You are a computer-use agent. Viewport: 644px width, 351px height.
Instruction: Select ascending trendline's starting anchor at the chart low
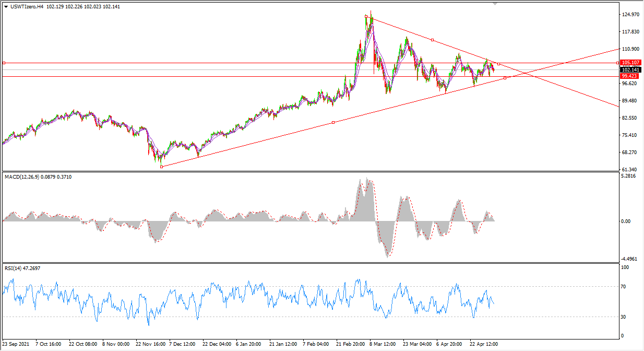(x=162, y=167)
